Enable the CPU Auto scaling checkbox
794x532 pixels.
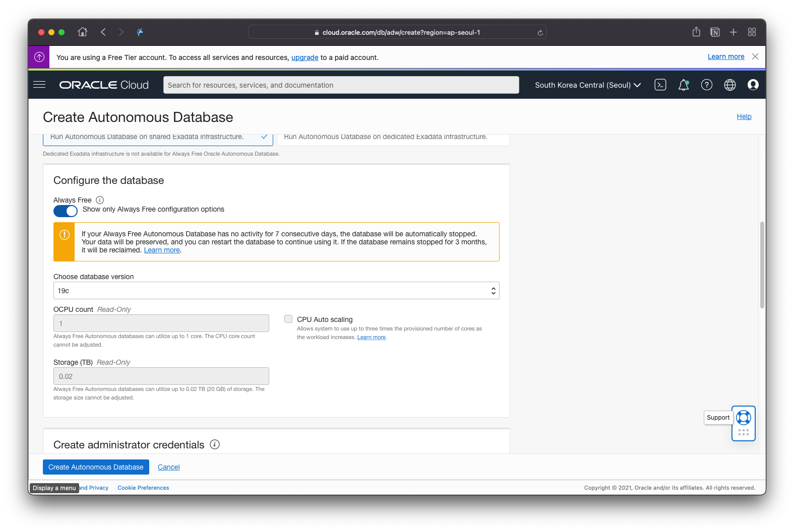point(288,319)
